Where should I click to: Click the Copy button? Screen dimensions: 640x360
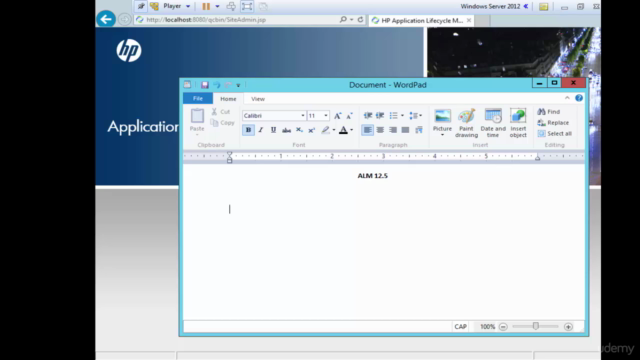[x=222, y=122]
